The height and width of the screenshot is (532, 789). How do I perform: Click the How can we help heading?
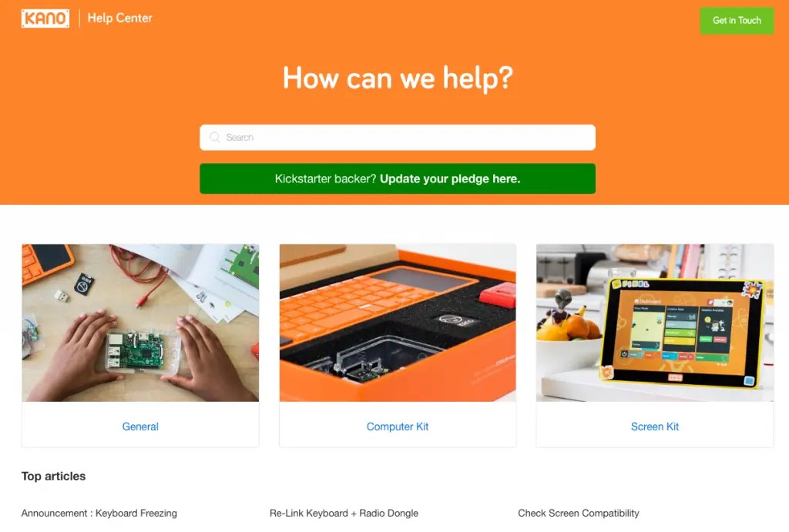click(x=398, y=79)
